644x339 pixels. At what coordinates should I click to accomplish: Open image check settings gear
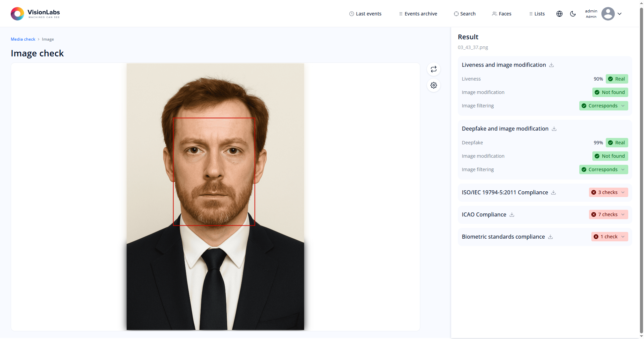(433, 85)
